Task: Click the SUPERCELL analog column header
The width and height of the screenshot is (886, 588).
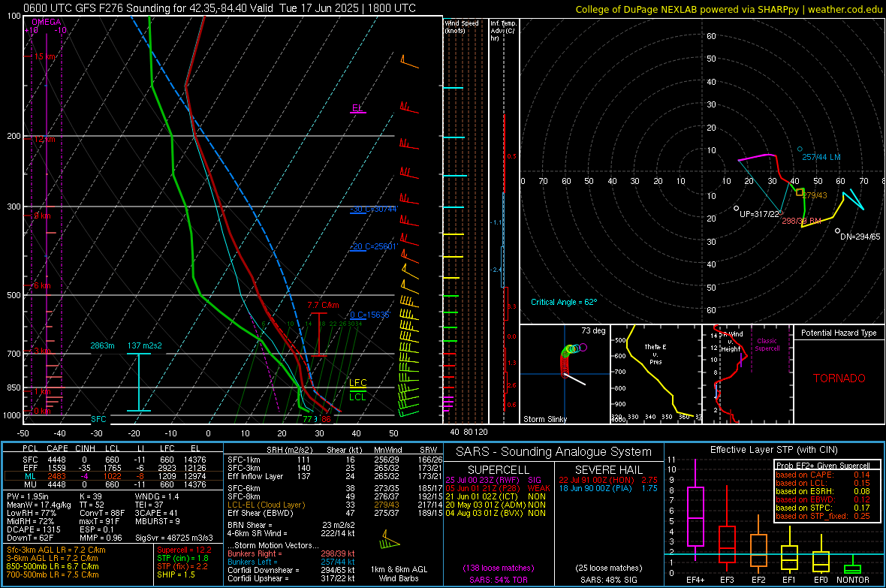Action: 499,470
